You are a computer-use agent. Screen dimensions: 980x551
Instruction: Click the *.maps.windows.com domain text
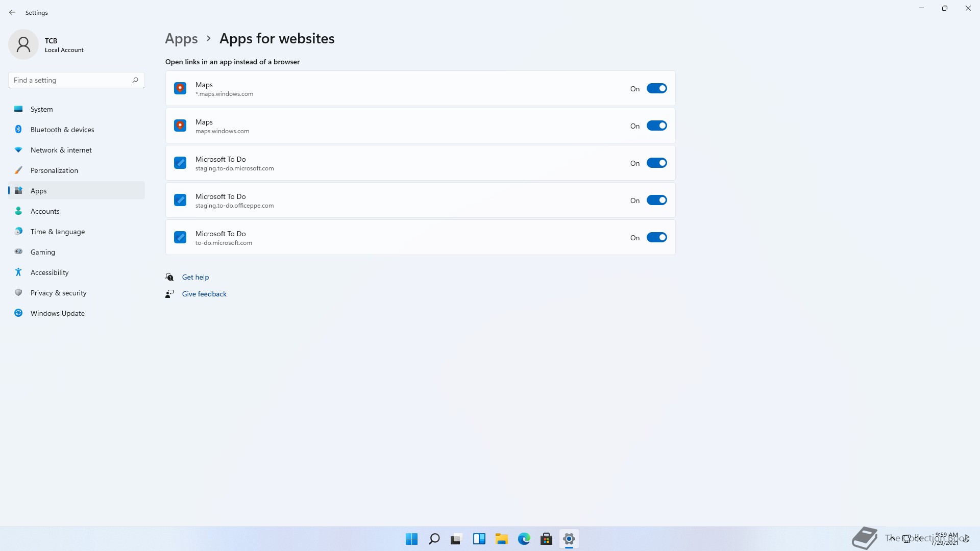pos(224,94)
